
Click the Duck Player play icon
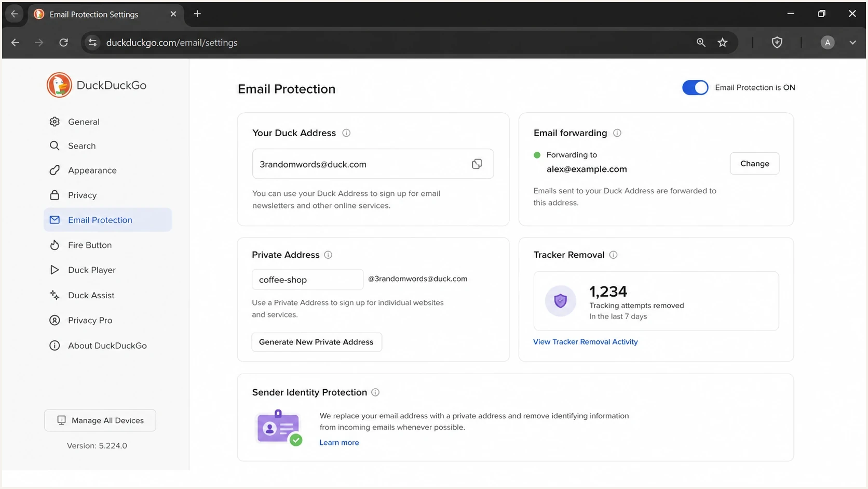tap(55, 270)
